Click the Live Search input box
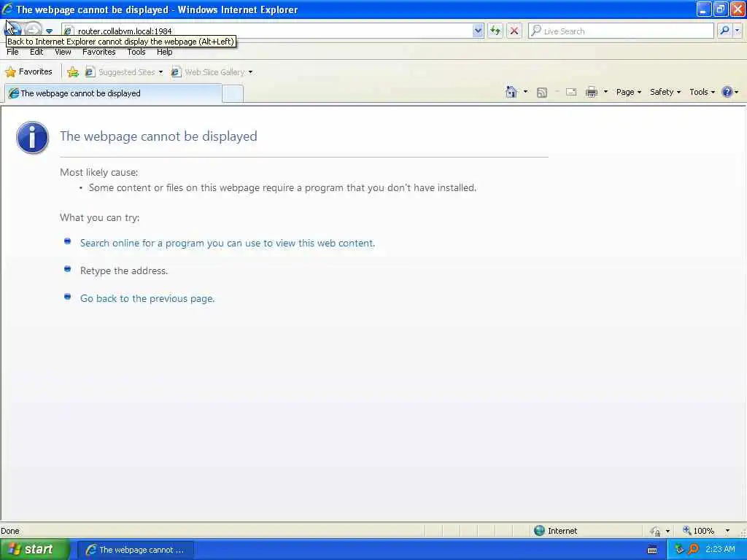Screen dimensions: 747x560 point(621,31)
